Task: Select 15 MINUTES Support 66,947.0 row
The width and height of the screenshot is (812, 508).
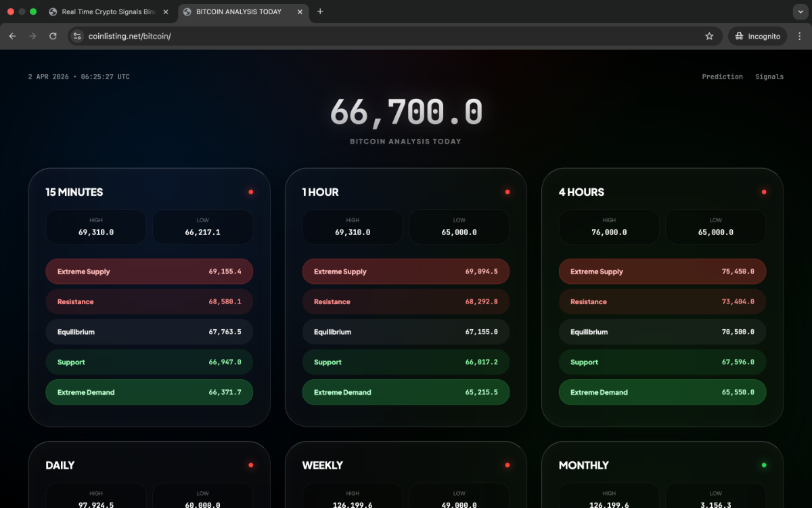Action: coord(149,362)
